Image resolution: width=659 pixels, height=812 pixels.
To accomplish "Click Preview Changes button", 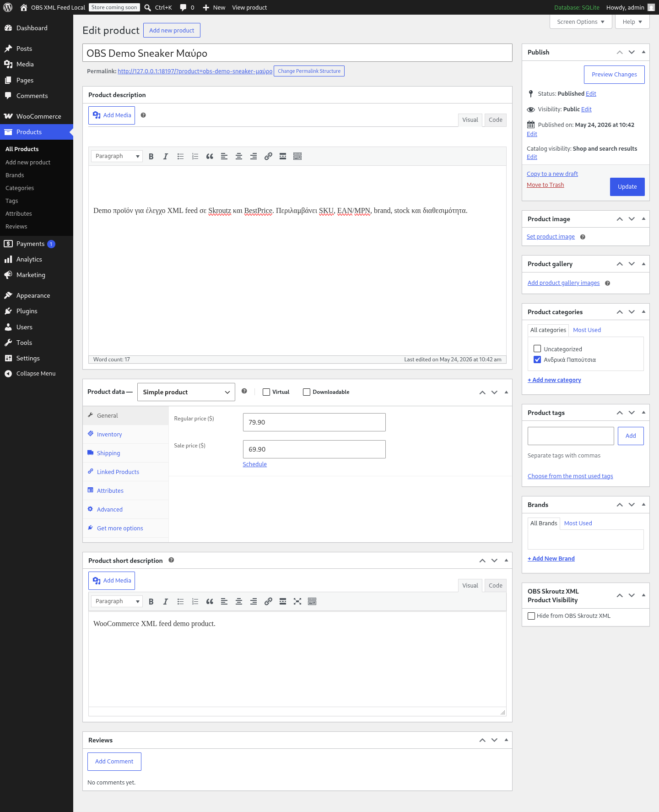I will [614, 75].
